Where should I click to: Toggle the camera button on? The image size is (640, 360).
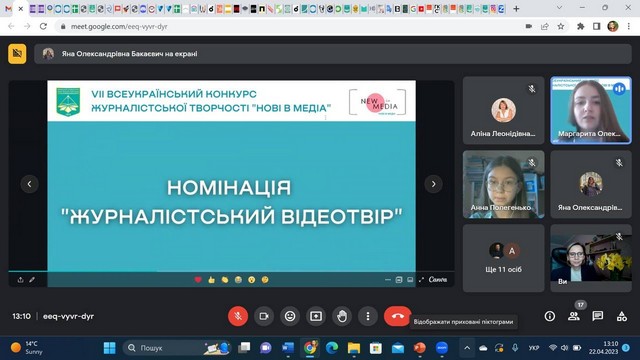264,316
